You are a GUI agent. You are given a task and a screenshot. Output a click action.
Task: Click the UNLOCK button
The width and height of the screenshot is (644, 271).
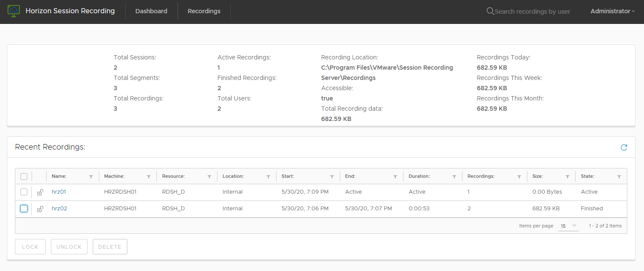click(x=69, y=247)
